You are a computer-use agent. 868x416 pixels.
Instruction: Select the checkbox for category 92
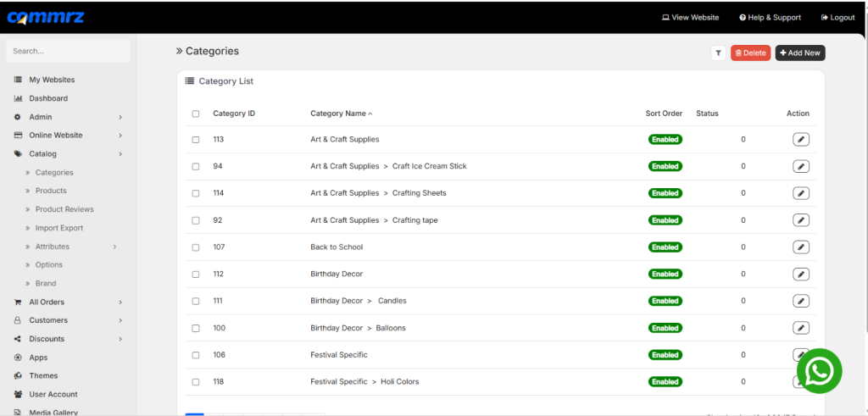(196, 220)
